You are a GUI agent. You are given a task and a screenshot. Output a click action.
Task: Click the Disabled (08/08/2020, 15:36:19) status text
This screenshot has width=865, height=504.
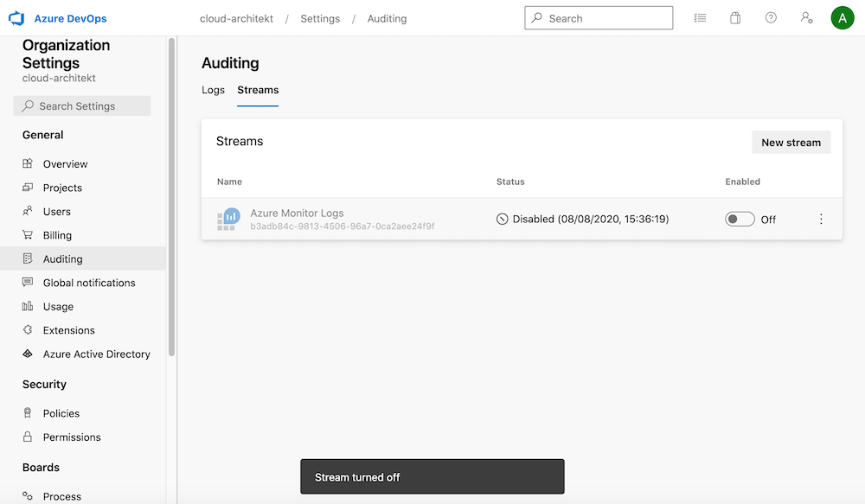591,219
